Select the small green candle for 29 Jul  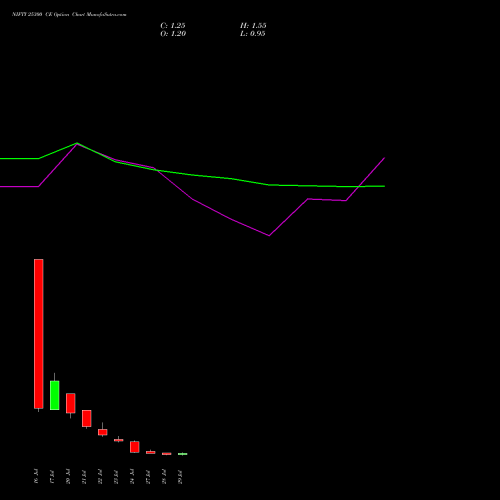point(183,454)
